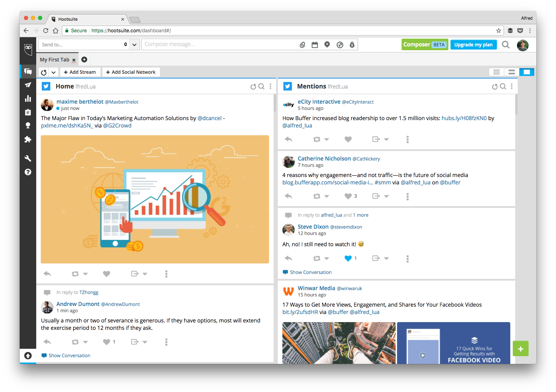The width and height of the screenshot is (556, 392).
Task: Open the Alfred profile avatar
Action: [x=523, y=45]
